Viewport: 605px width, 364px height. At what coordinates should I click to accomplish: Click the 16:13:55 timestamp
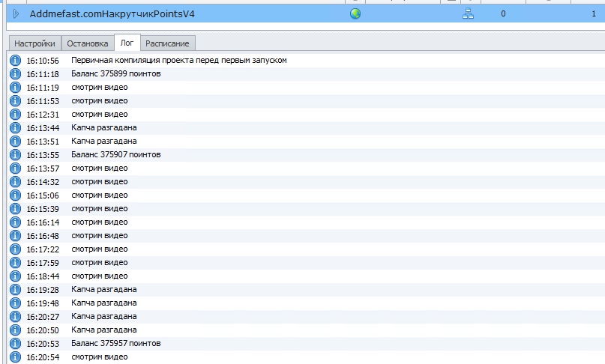[43, 155]
